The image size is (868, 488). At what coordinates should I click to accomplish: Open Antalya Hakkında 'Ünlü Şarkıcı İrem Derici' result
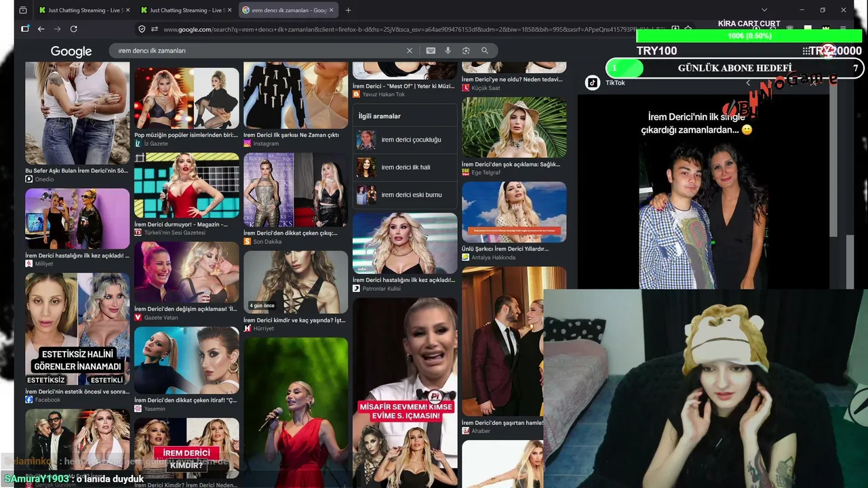[x=505, y=249]
